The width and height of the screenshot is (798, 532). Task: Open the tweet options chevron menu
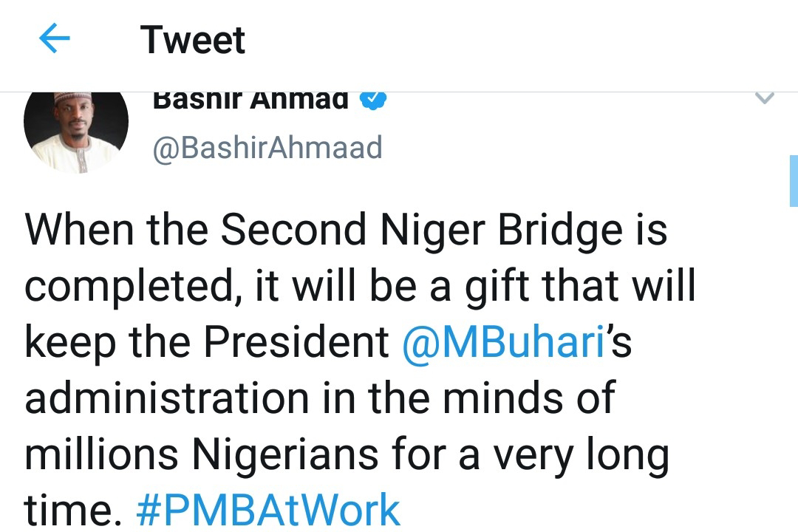pyautogui.click(x=765, y=98)
